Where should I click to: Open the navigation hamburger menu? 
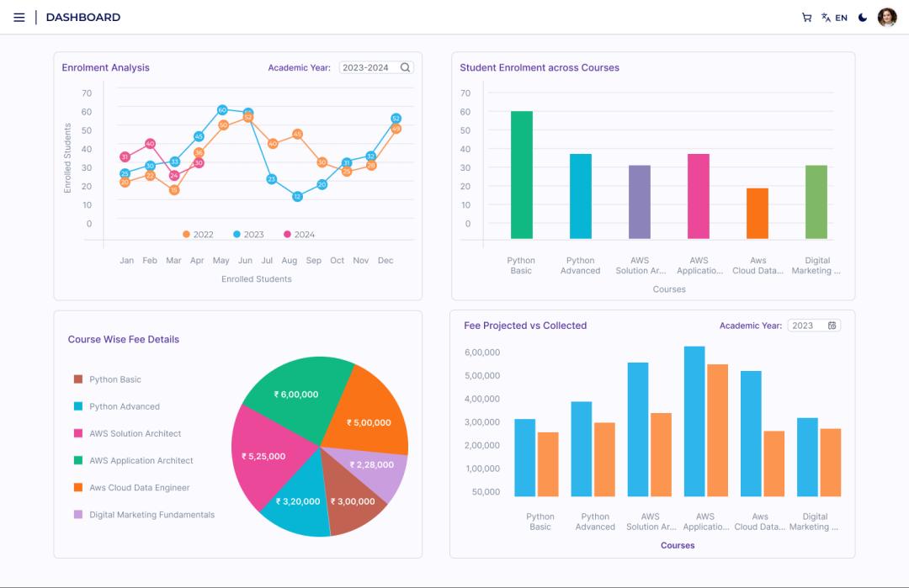19,17
